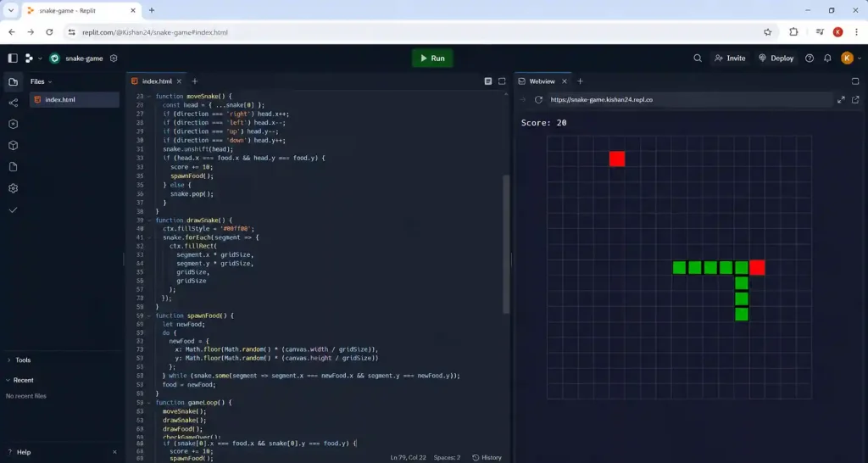This screenshot has width=868, height=463.
Task: Expand the dropdown next to user avatar
Action: pos(860,59)
